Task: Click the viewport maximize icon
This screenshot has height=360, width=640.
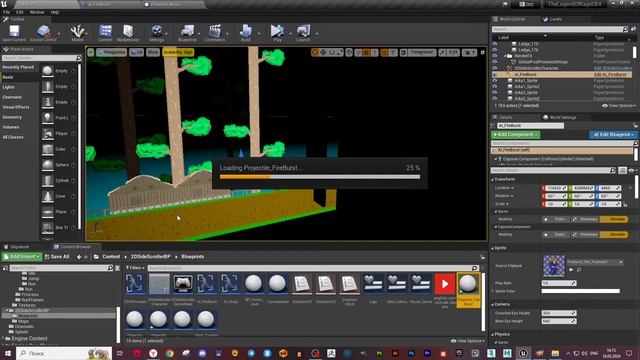Action: pos(482,52)
